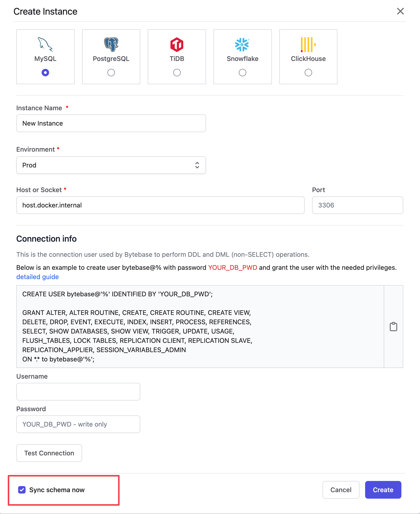Click the TiDB engine icon
The height and width of the screenshot is (514, 420).
click(177, 45)
